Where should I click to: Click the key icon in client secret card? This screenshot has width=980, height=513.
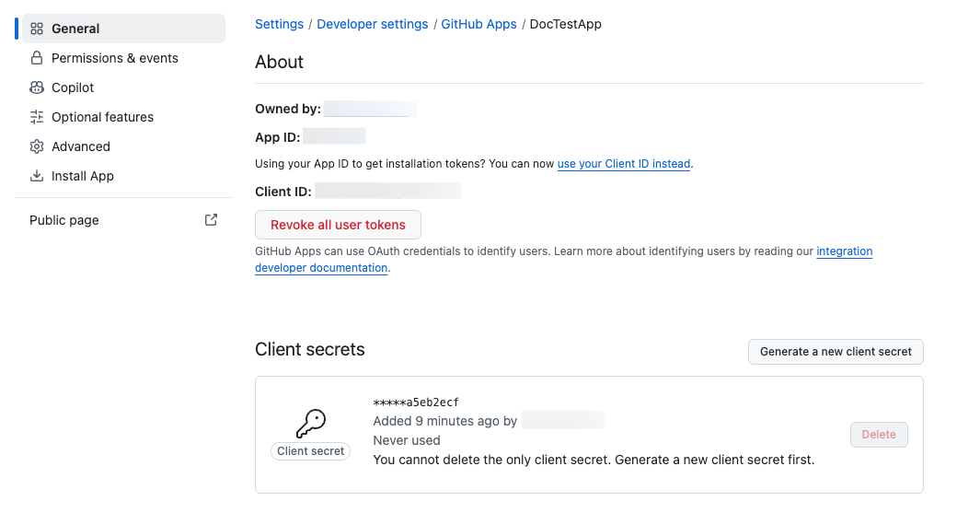tap(311, 424)
